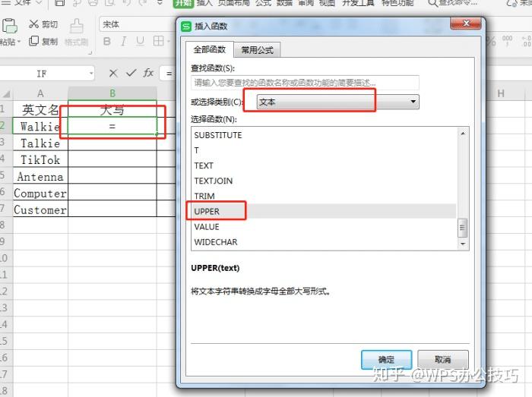Screen dimensions: 532x397
Task: Select T in the function list
Action: (x=324, y=150)
